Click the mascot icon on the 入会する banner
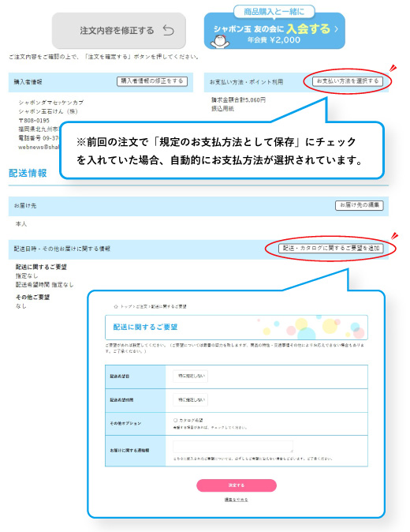 tap(219, 41)
